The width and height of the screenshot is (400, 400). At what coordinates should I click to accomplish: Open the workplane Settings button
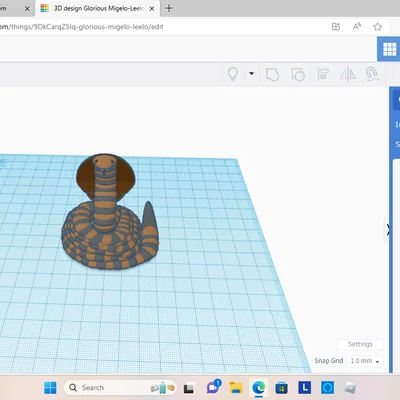[x=360, y=344]
